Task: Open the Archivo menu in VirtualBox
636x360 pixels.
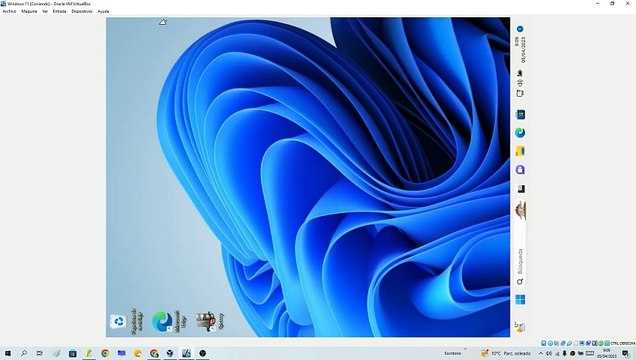Action: (x=9, y=11)
